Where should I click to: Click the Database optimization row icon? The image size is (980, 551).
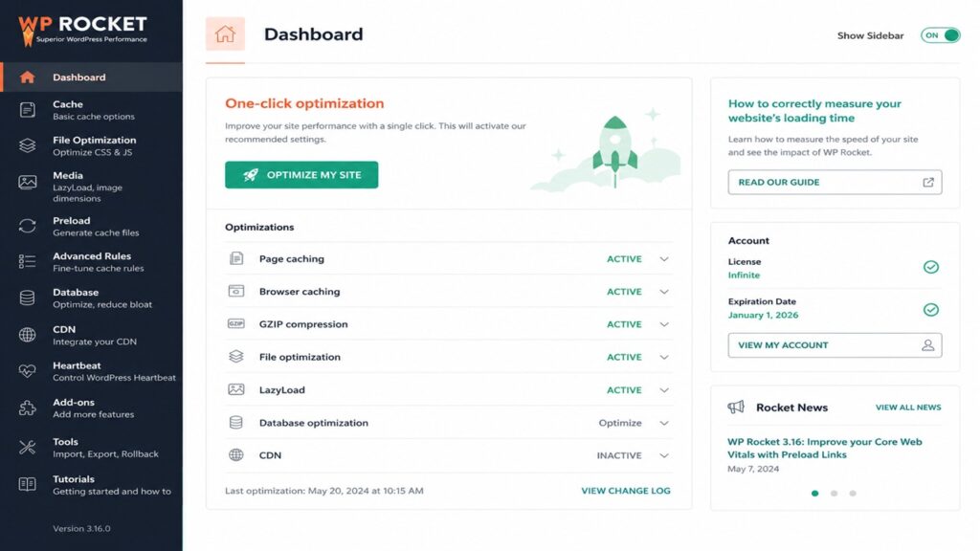(x=236, y=422)
